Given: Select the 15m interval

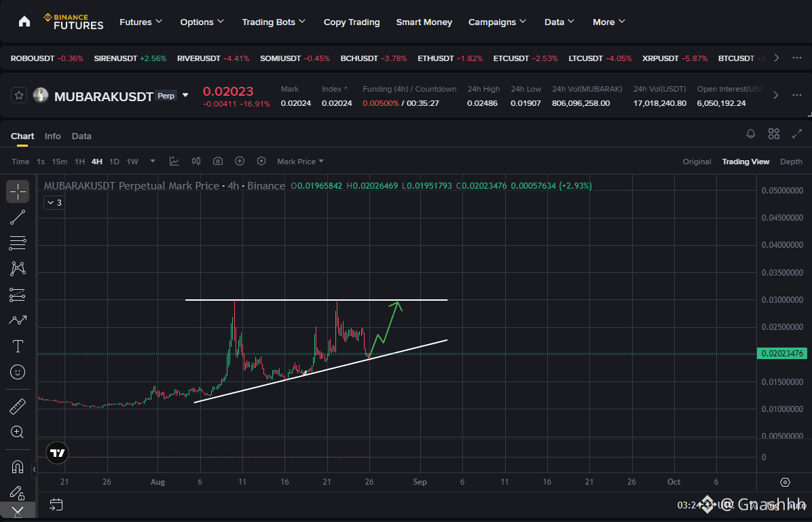Looking at the screenshot, I should point(60,162).
